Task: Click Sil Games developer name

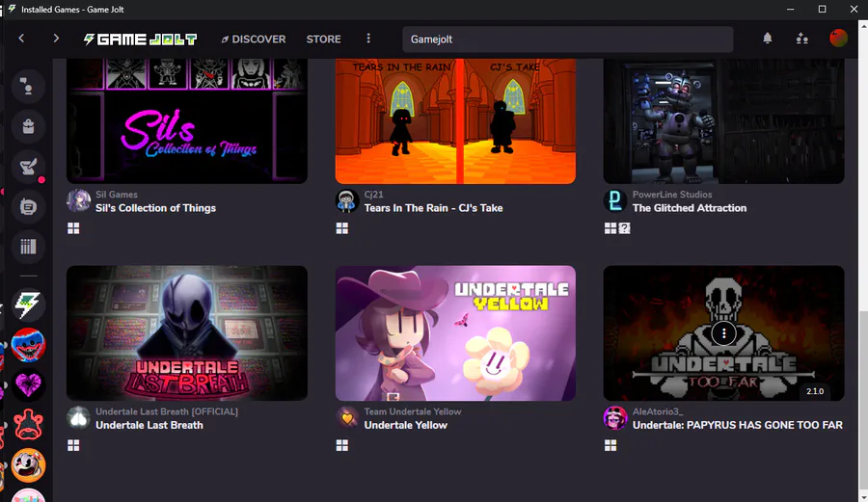Action: tap(117, 195)
